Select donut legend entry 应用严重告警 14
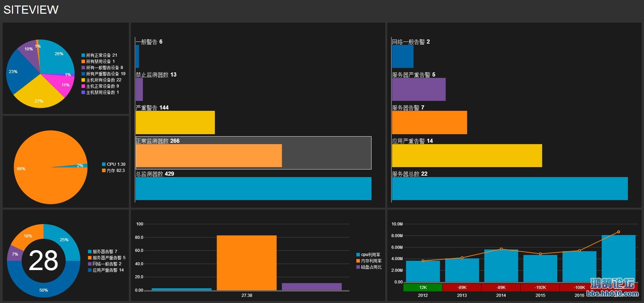This screenshot has height=303, width=644. pyautogui.click(x=106, y=270)
